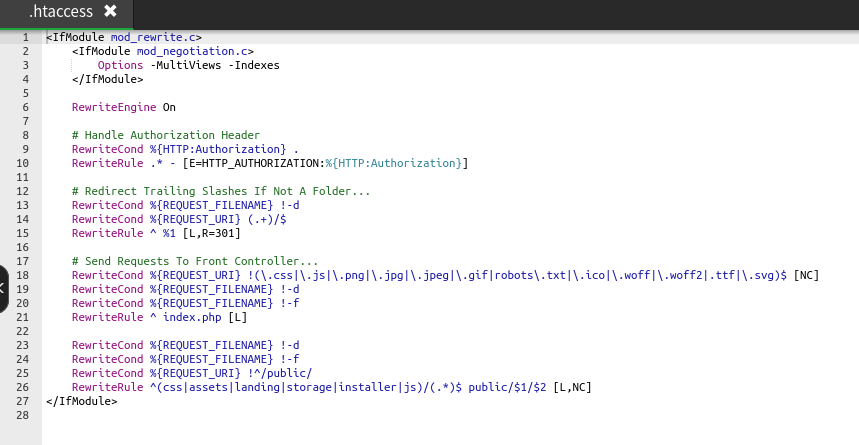The width and height of the screenshot is (859, 445).
Task: Click line number 1 in gutter
Action: point(25,37)
